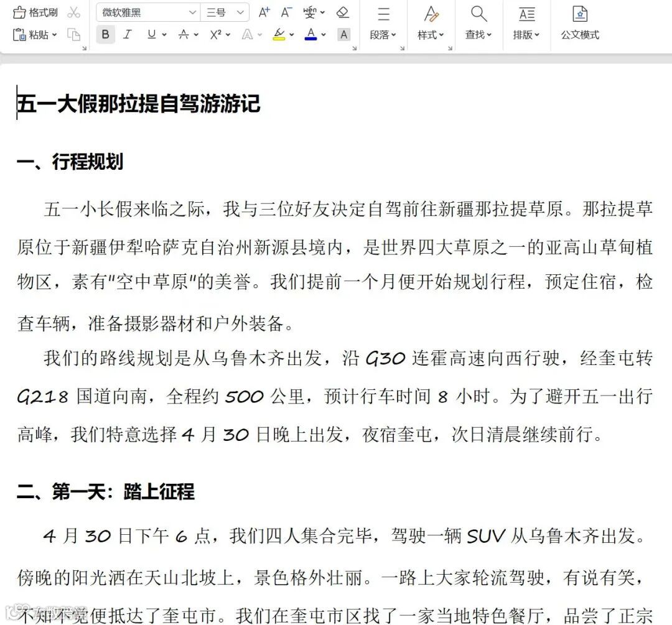Open the underline style dropdown arrow
The height and width of the screenshot is (625, 672).
point(164,35)
